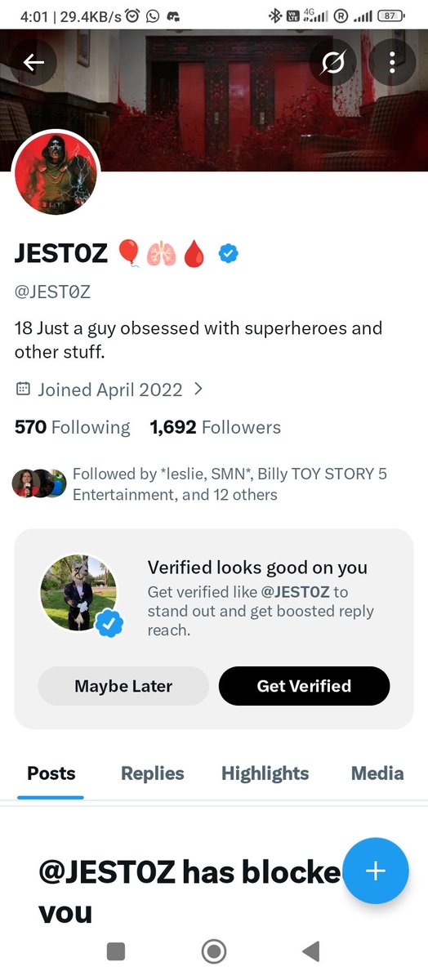The width and height of the screenshot is (428, 980).
Task: Tap the Android back triangle button
Action: coord(310,951)
